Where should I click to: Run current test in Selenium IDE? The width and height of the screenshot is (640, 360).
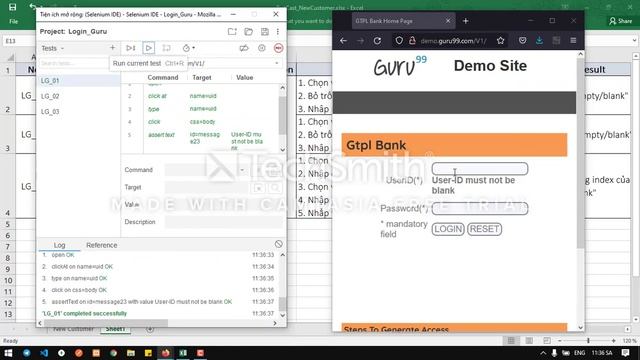[149, 48]
